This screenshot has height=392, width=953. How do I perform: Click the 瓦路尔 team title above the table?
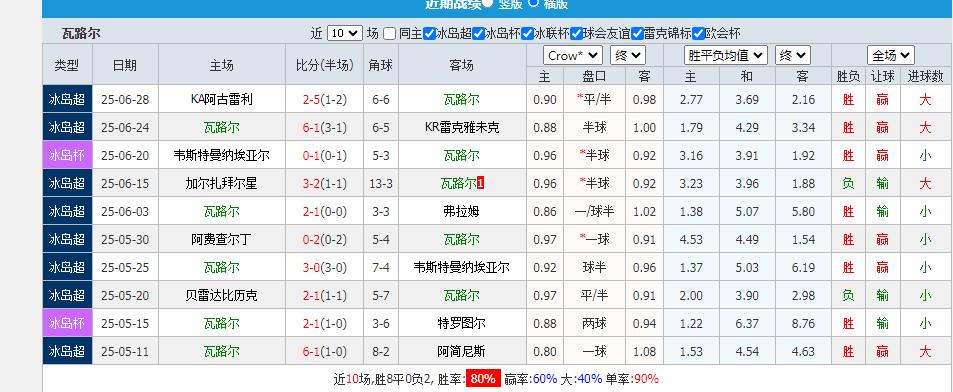coord(81,33)
